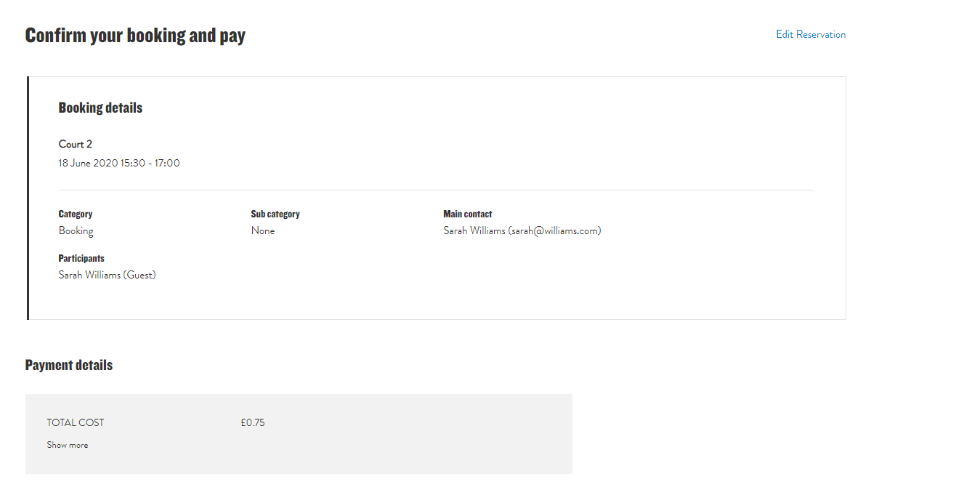
Task: Expand Show more under total cost
Action: coord(68,445)
